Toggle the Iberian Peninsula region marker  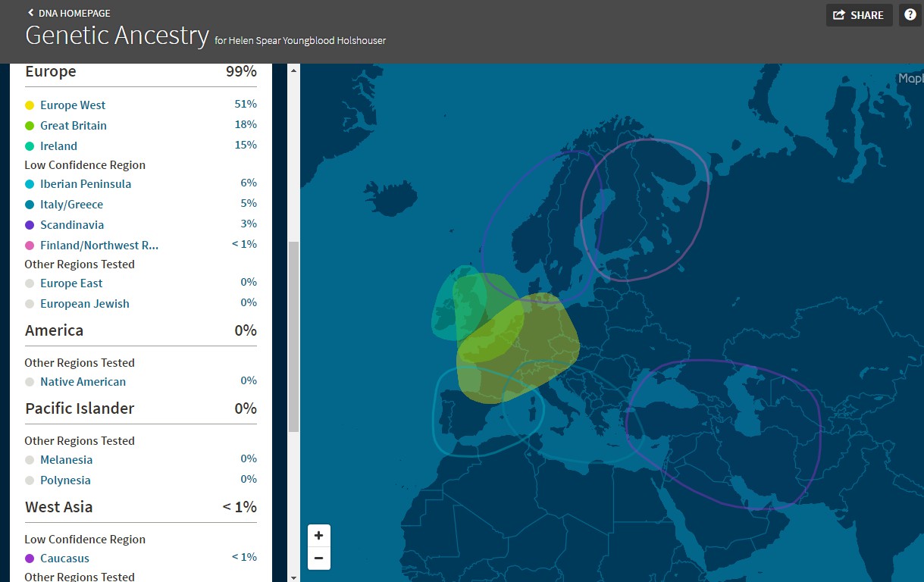click(30, 183)
